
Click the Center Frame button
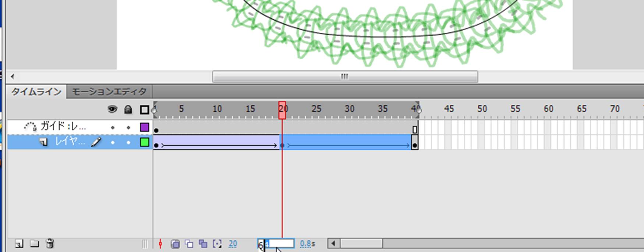pos(160,244)
